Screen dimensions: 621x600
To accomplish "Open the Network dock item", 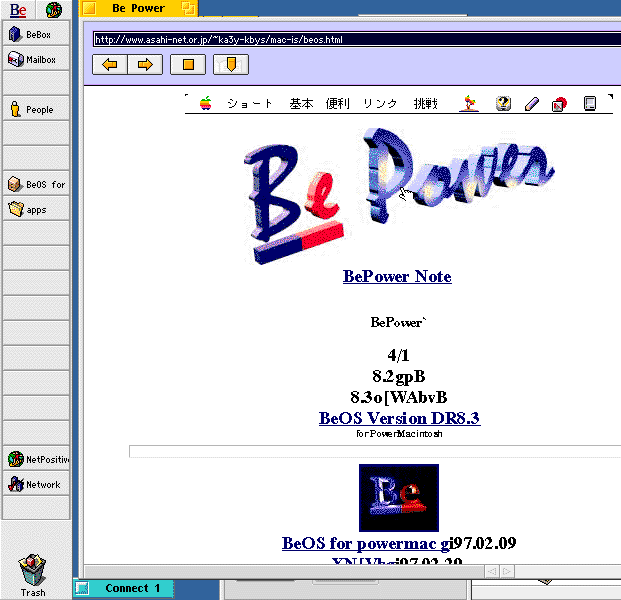I will [x=36, y=484].
